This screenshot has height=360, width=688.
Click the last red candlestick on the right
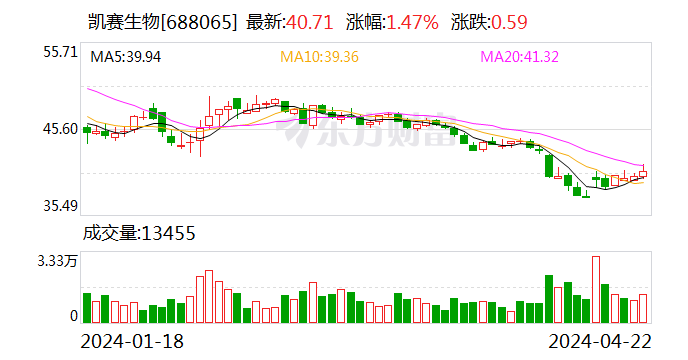[643, 173]
